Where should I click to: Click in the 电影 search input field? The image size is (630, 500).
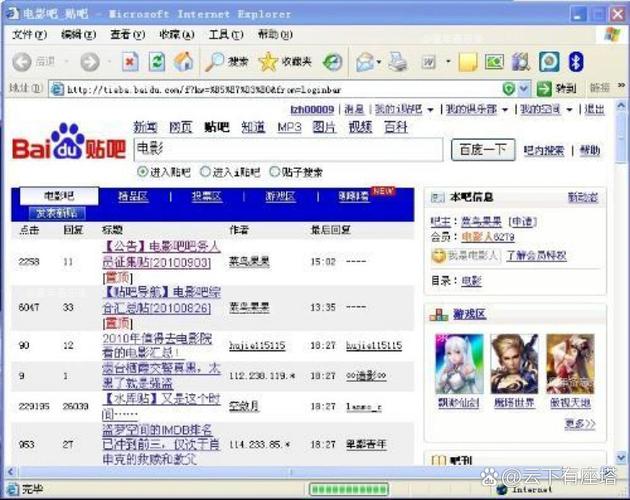(288, 150)
